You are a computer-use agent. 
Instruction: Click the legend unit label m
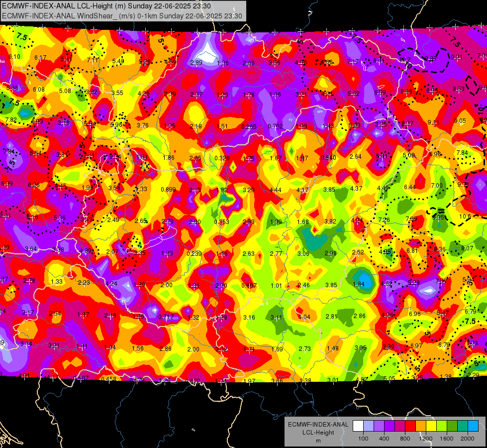pos(318,441)
